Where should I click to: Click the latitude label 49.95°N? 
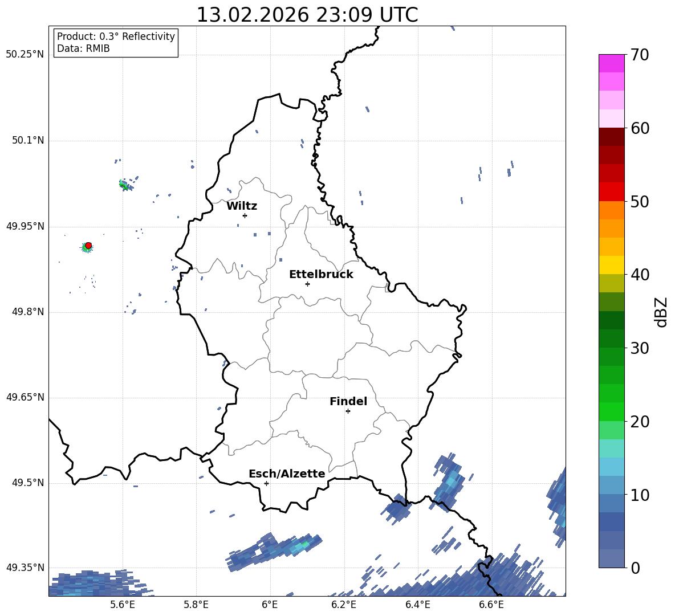(25, 226)
